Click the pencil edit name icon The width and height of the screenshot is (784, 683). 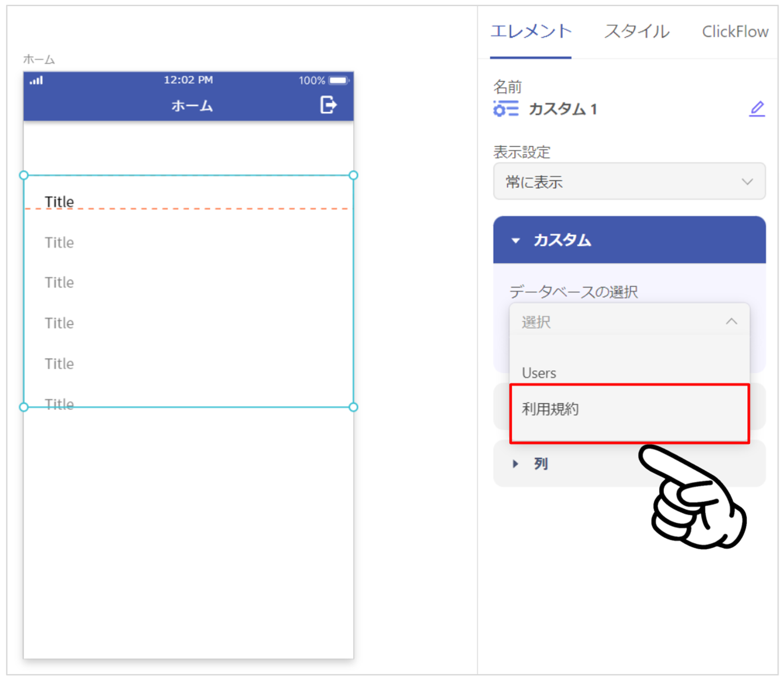click(x=757, y=109)
